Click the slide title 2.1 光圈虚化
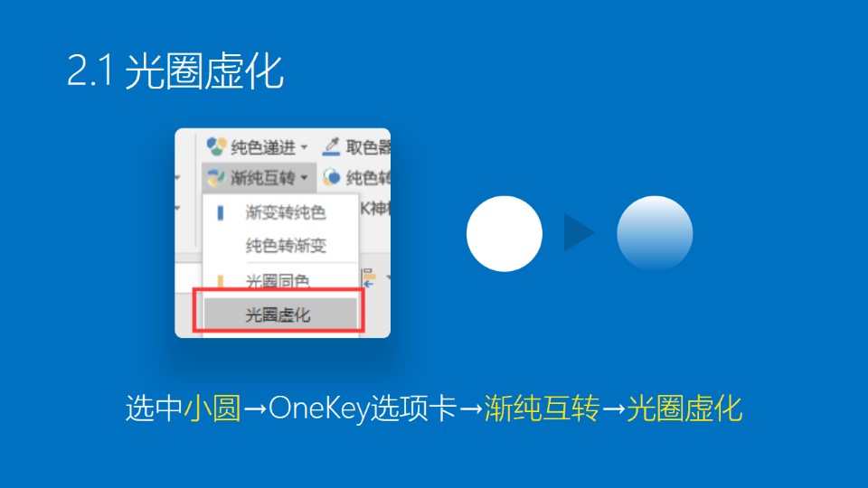The height and width of the screenshot is (488, 868). pos(175,71)
